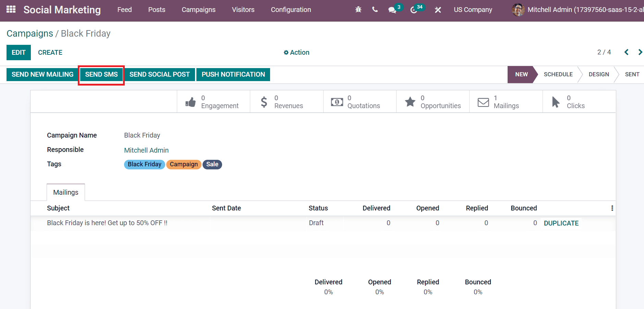Click the dark Sale tag
The height and width of the screenshot is (309, 644).
(212, 164)
